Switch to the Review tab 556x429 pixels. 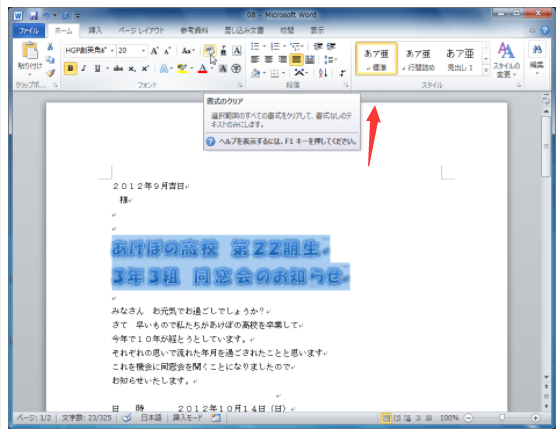287,30
